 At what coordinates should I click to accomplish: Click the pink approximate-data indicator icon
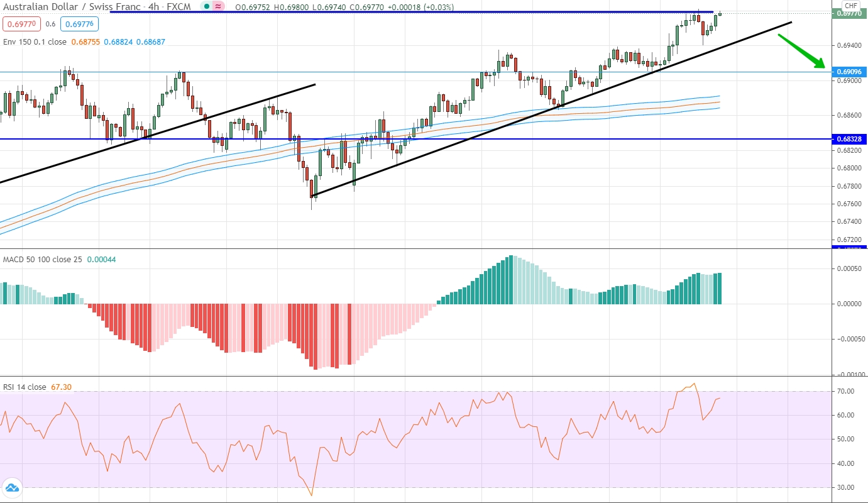pos(218,6)
